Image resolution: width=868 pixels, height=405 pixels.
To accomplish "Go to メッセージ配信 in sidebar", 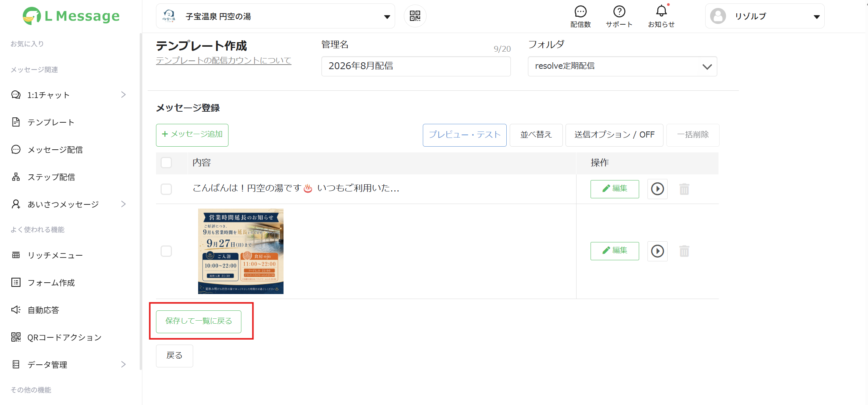I will pyautogui.click(x=55, y=150).
